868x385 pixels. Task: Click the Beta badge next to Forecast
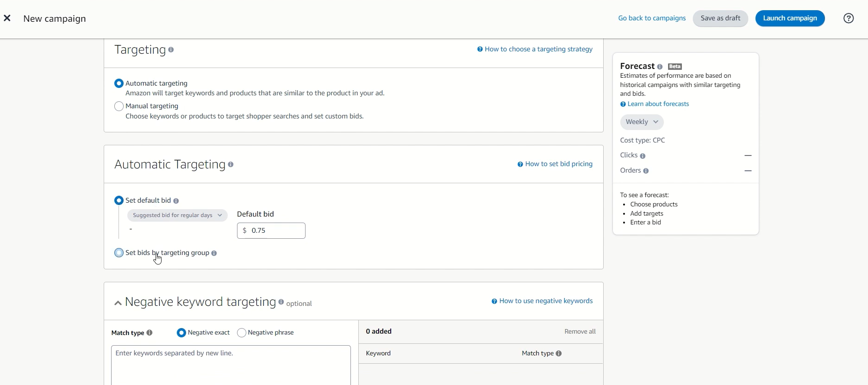pyautogui.click(x=675, y=67)
